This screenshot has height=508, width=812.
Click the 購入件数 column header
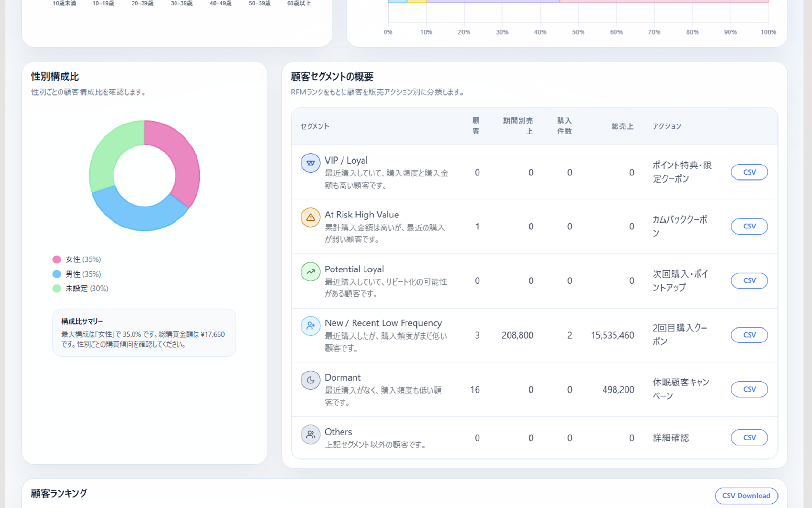click(564, 126)
